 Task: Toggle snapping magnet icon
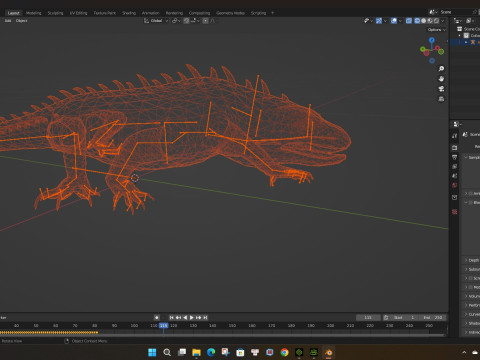(x=186, y=21)
